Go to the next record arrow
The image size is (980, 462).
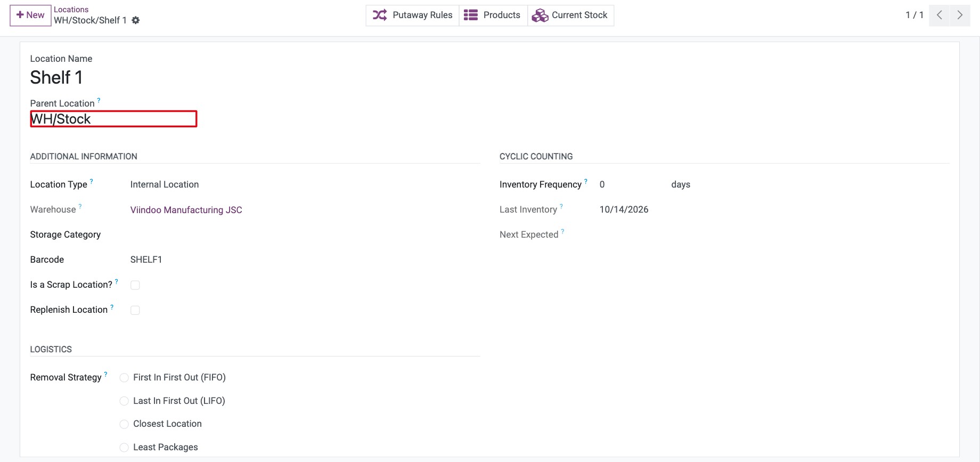(960, 15)
